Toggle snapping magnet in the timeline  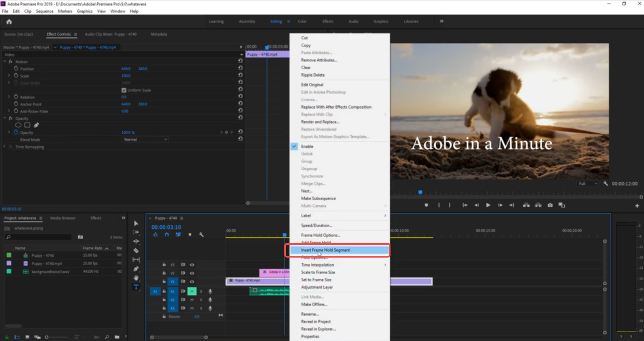point(167,234)
